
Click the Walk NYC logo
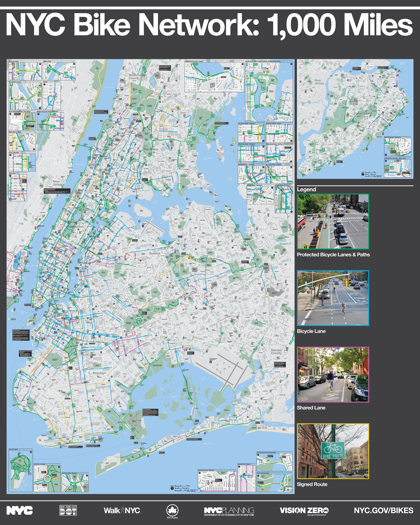click(x=122, y=510)
